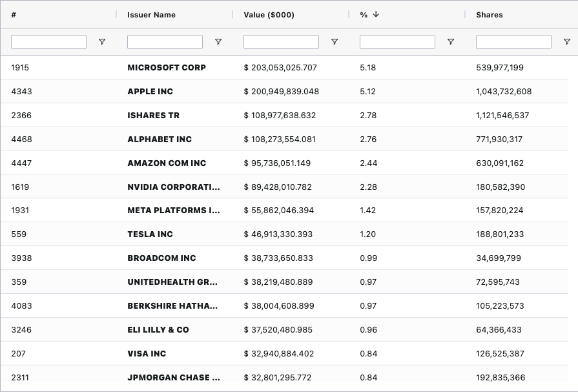Click value $ 38,733,650.833 cell
This screenshot has width=578, height=392.
278,258
